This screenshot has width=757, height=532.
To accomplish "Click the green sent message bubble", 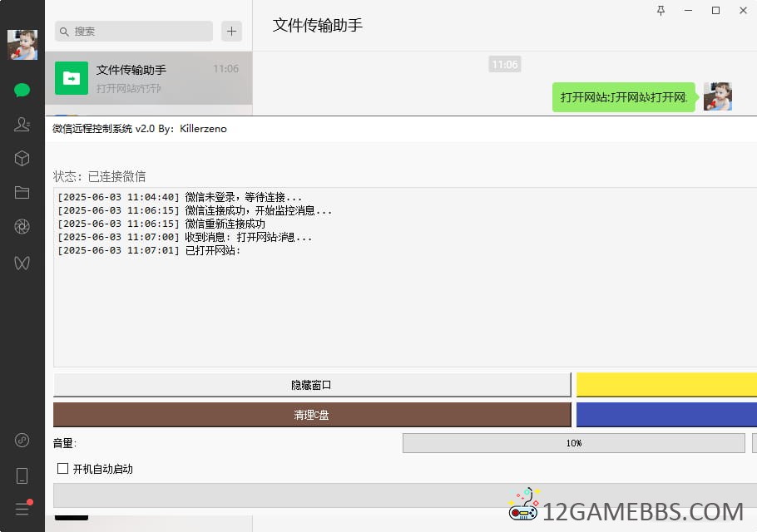I will (624, 97).
